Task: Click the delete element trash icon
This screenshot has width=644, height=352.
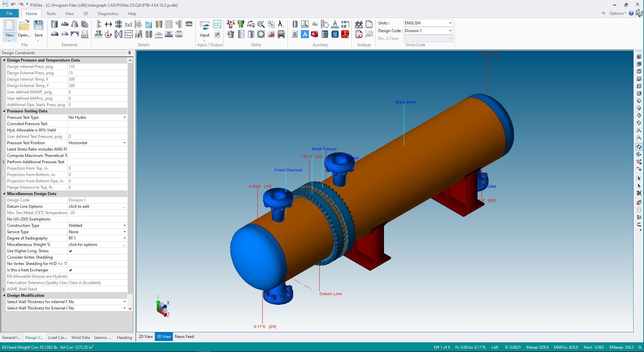Action: pos(231,34)
